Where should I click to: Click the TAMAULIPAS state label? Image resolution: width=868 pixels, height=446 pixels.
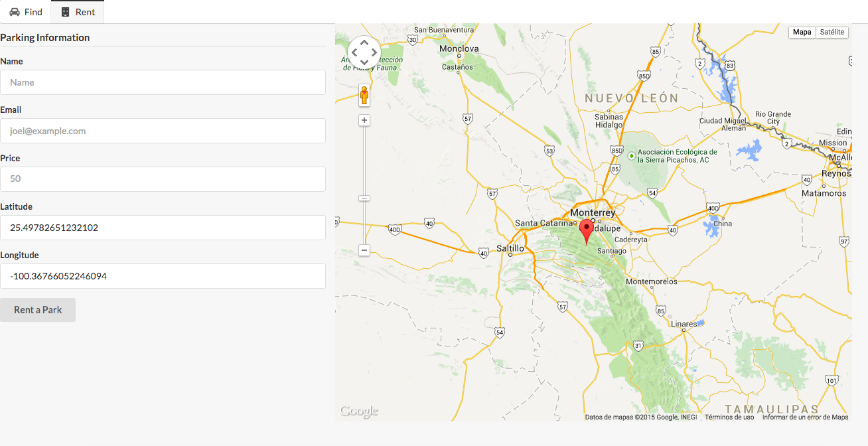tap(772, 409)
